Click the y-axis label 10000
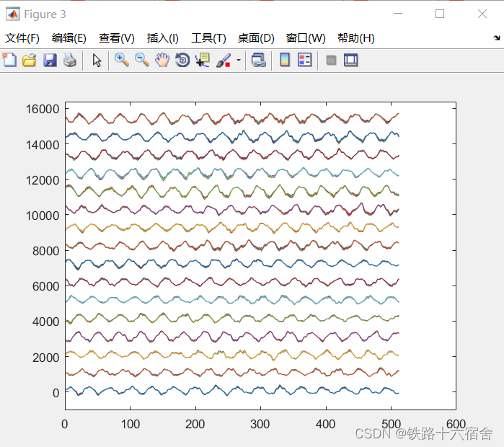504x447 pixels. [43, 216]
